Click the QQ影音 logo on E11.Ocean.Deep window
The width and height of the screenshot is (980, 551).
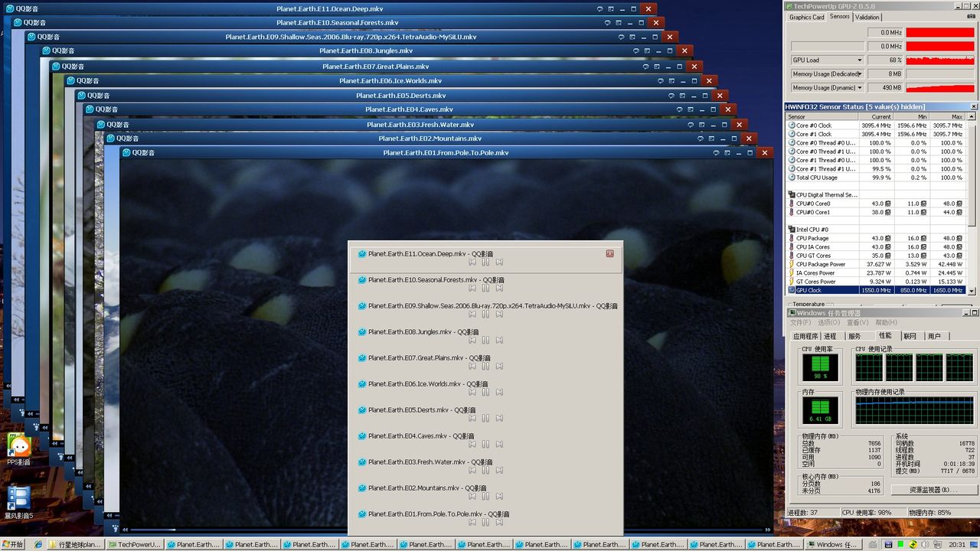coord(22,9)
